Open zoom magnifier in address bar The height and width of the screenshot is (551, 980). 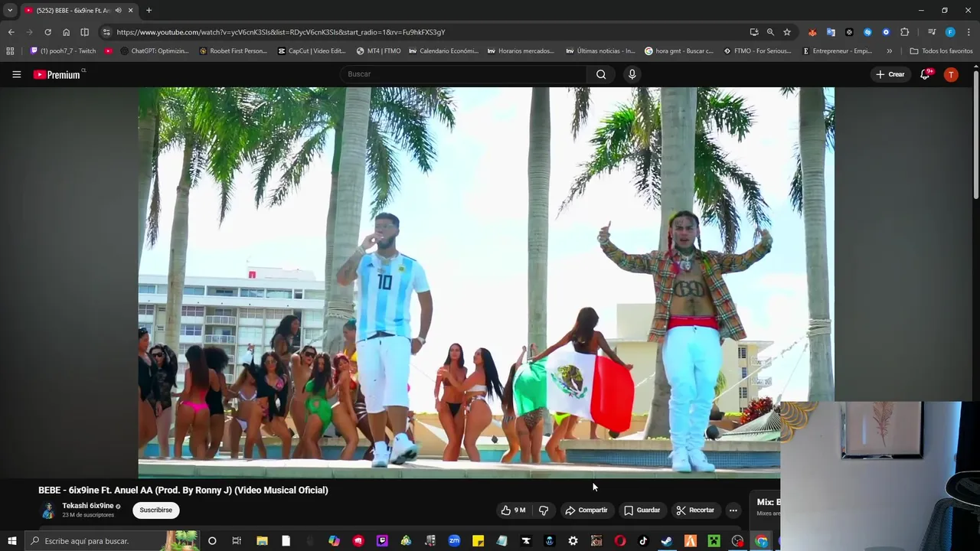click(770, 32)
